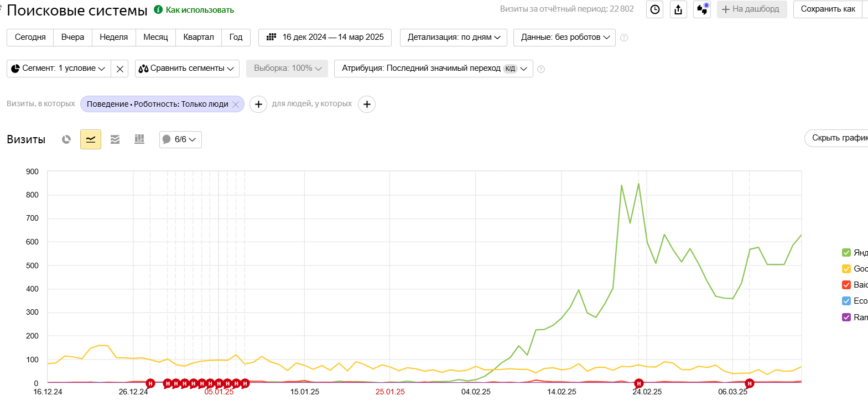Click the Как использовать link
Viewport: 868px width, 401px height.
point(200,10)
